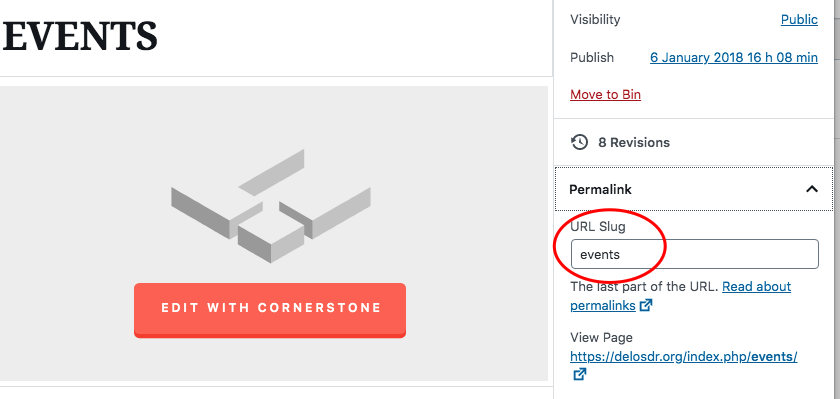Click the Visibility label
840x399 pixels.
pyautogui.click(x=595, y=20)
